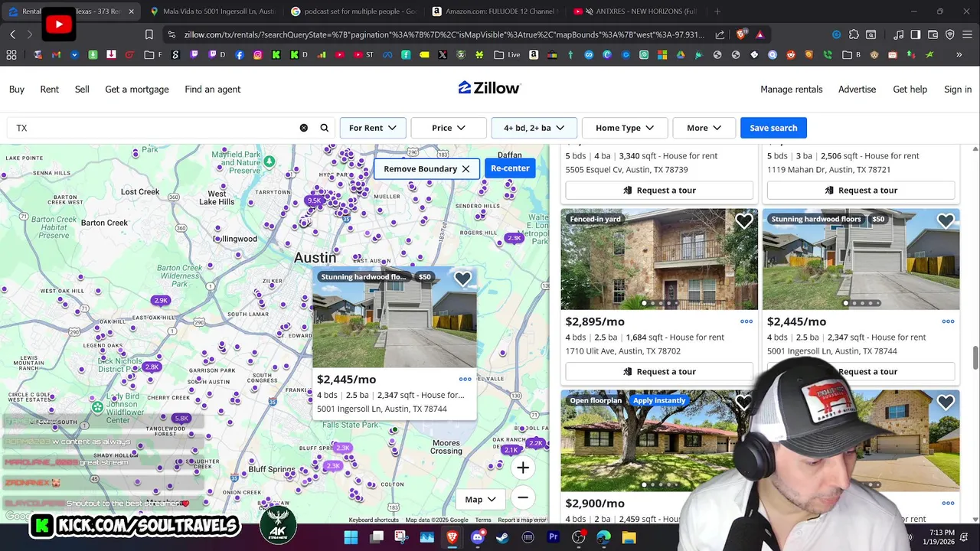Click the Remove Boundary button

(426, 168)
